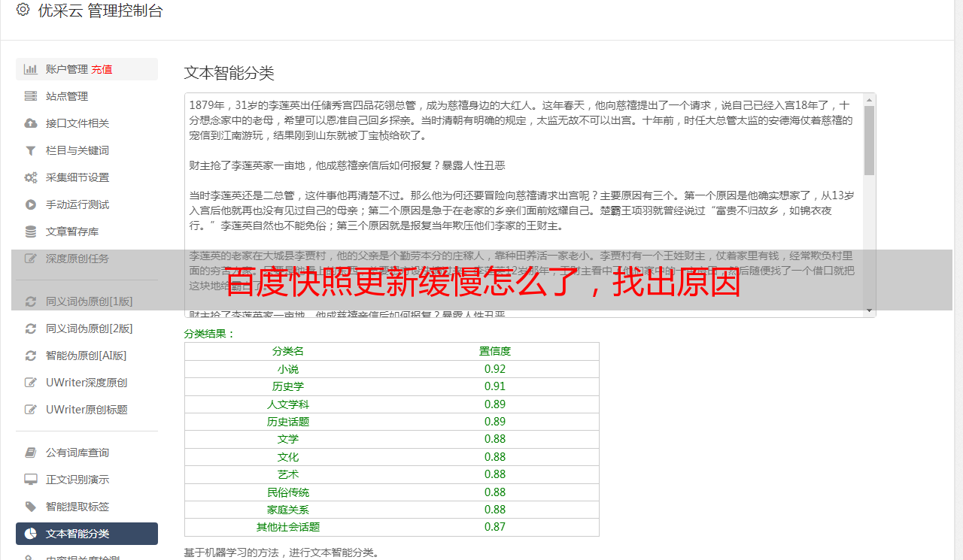
Task: Click the 小说 category cell
Action: [288, 369]
